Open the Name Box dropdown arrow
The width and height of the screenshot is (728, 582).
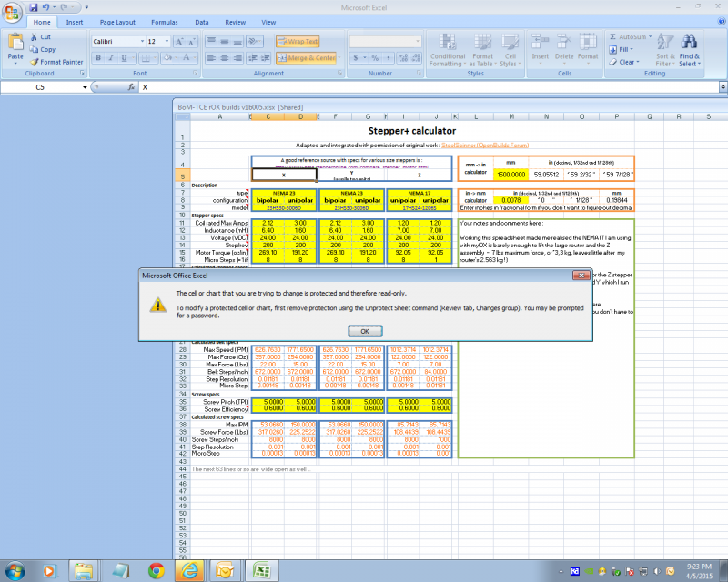tap(84, 86)
